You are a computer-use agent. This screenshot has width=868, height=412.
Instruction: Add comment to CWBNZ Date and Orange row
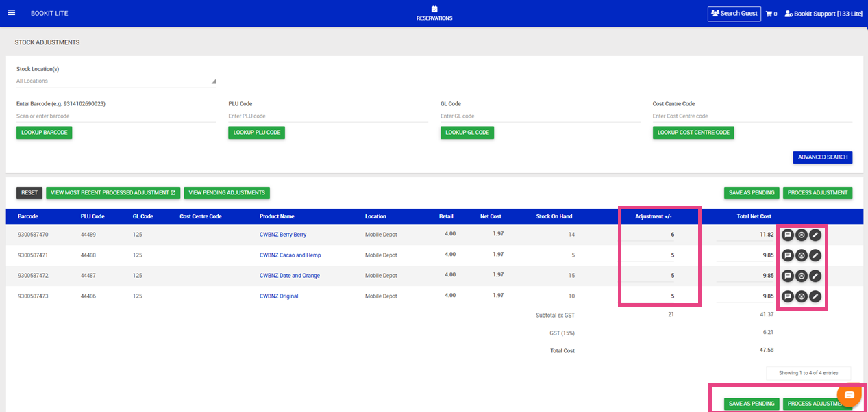[x=788, y=276]
